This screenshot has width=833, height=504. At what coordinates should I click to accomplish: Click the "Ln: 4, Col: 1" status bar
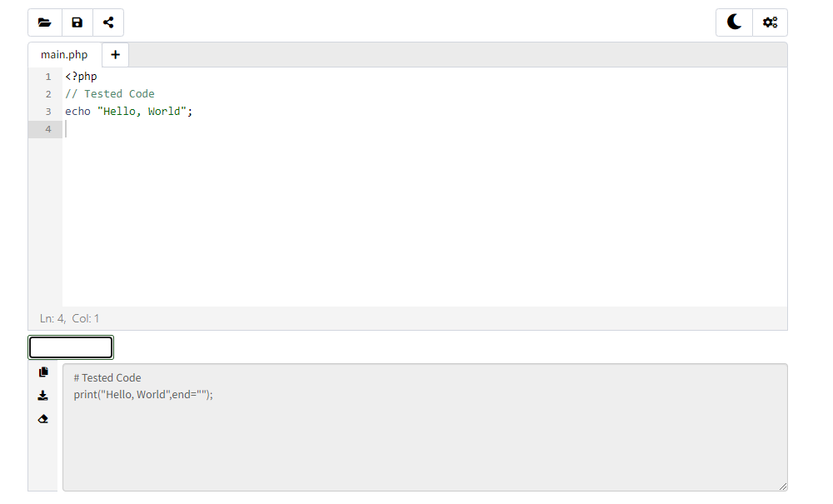(x=69, y=318)
